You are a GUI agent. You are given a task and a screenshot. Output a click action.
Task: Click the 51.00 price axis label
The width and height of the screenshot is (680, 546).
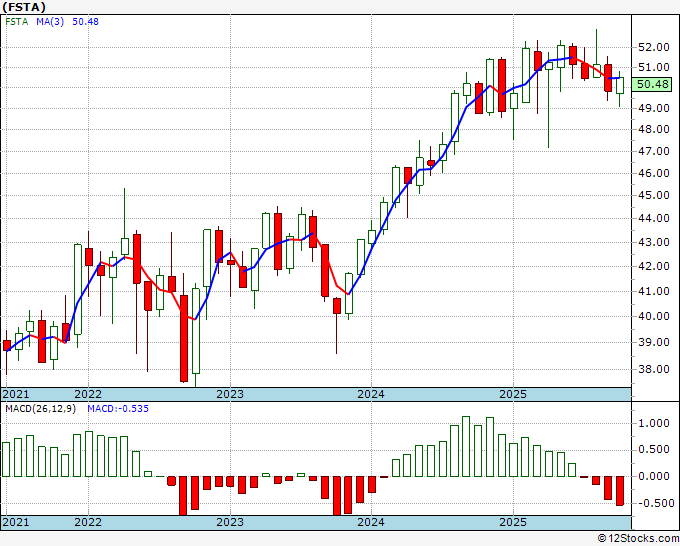tap(654, 67)
